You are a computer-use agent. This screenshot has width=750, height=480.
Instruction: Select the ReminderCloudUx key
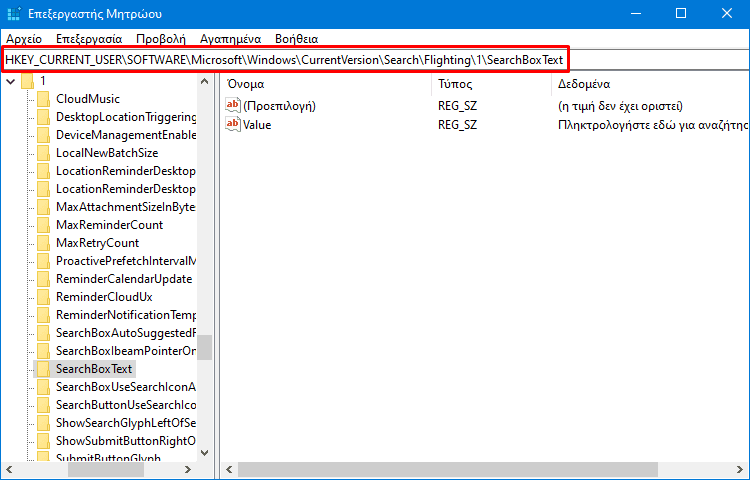click(x=104, y=297)
